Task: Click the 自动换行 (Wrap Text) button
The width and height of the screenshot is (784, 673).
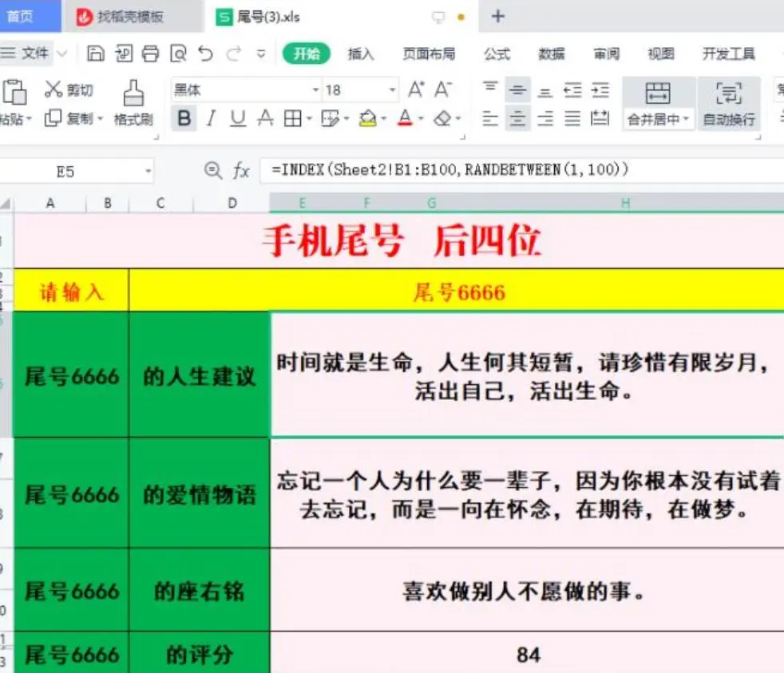Action: click(729, 104)
